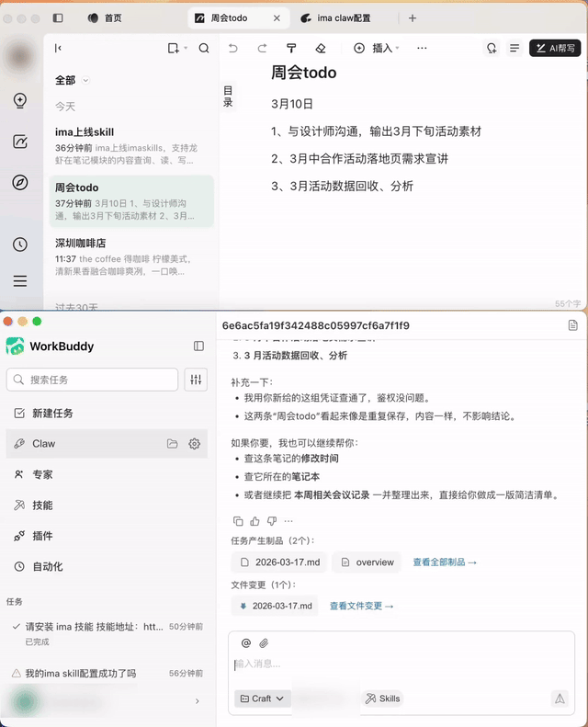Screen dimensions: 588x727
Task: Close the 周会todo tab
Action: 277,18
